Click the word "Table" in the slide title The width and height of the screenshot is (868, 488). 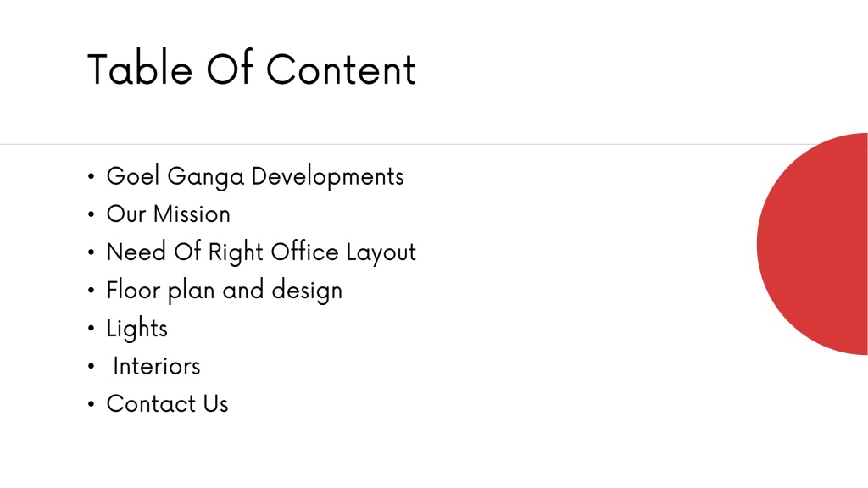click(140, 69)
